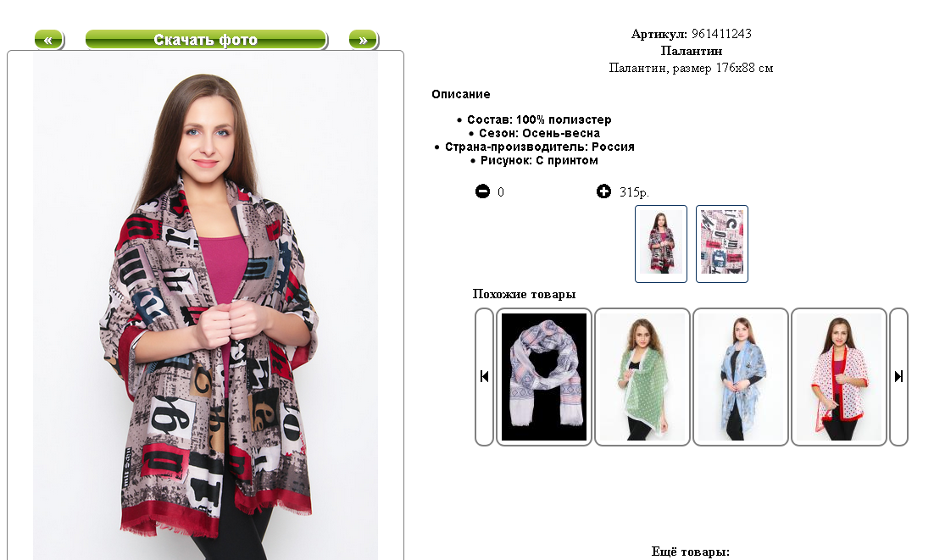This screenshot has height=560, width=934.
Task: Click the main product photo of palantine
Action: click(205, 307)
